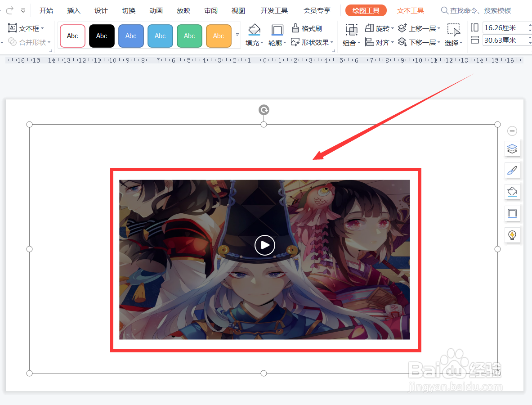Click the 轮廓 outline icon

coord(277,30)
